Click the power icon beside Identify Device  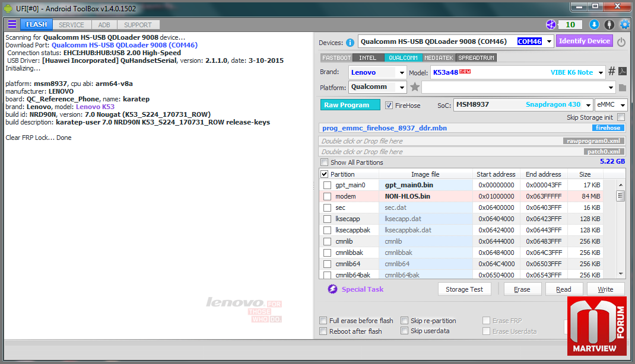coord(621,42)
